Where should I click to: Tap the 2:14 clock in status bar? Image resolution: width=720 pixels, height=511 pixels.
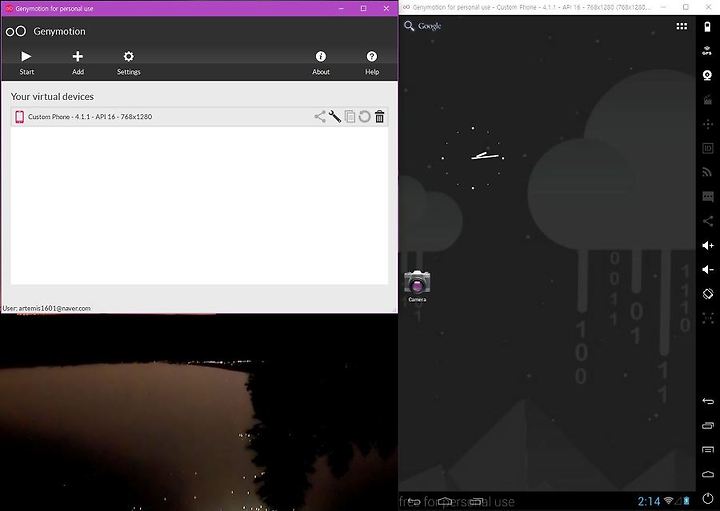coord(649,501)
